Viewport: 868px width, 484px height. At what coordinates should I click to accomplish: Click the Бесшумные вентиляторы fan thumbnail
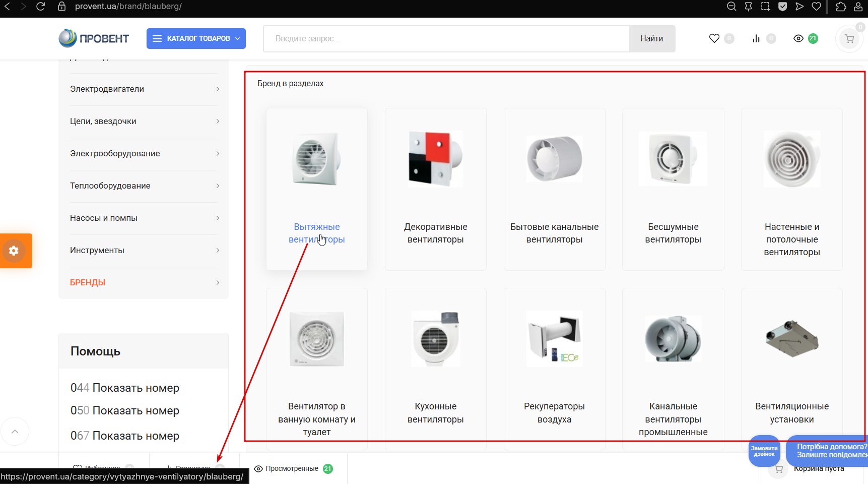click(x=673, y=159)
